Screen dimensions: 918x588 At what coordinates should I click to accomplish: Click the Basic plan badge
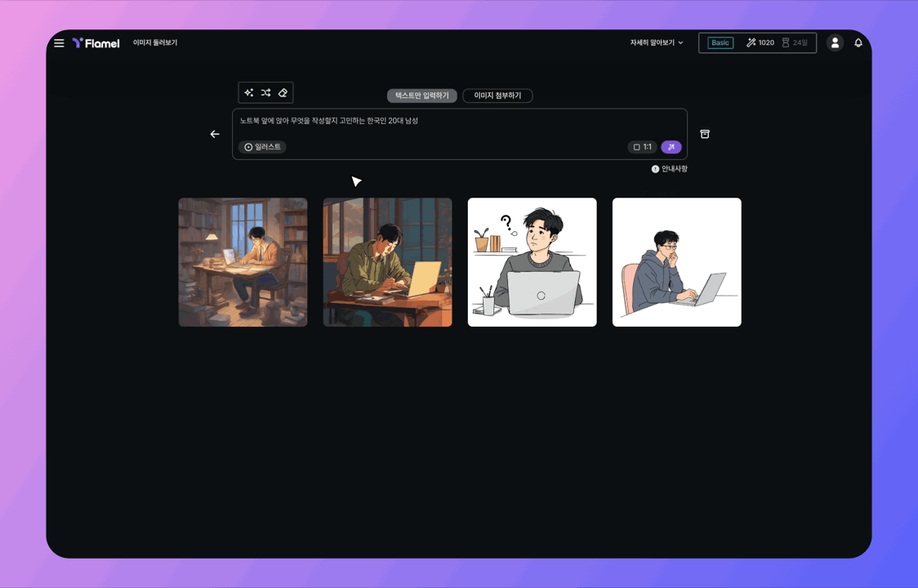tap(720, 43)
